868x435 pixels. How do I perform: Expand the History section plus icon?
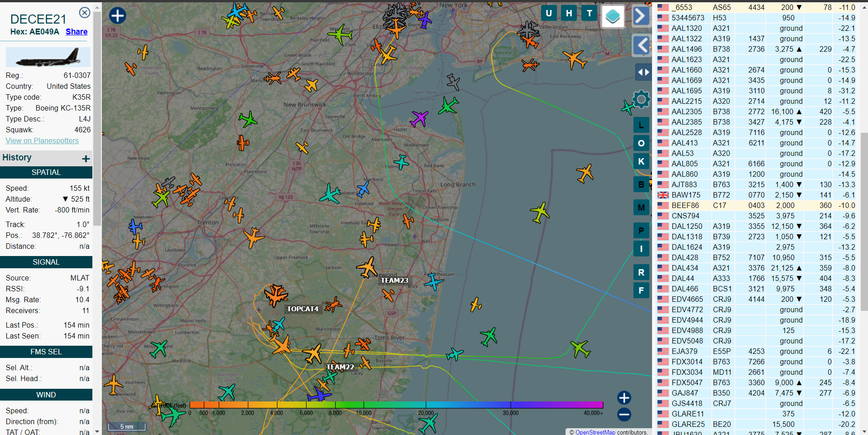coord(86,159)
